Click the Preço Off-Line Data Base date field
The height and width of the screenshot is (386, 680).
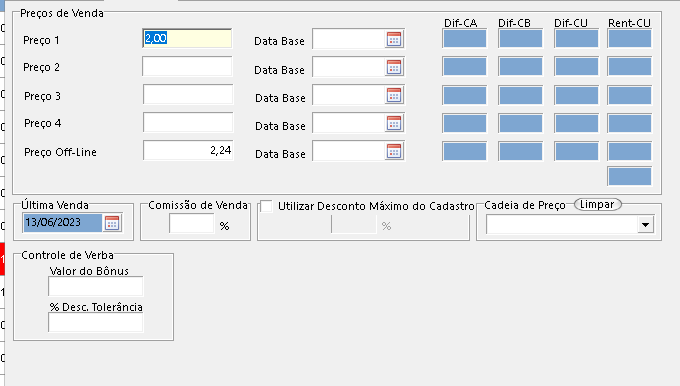pos(349,151)
